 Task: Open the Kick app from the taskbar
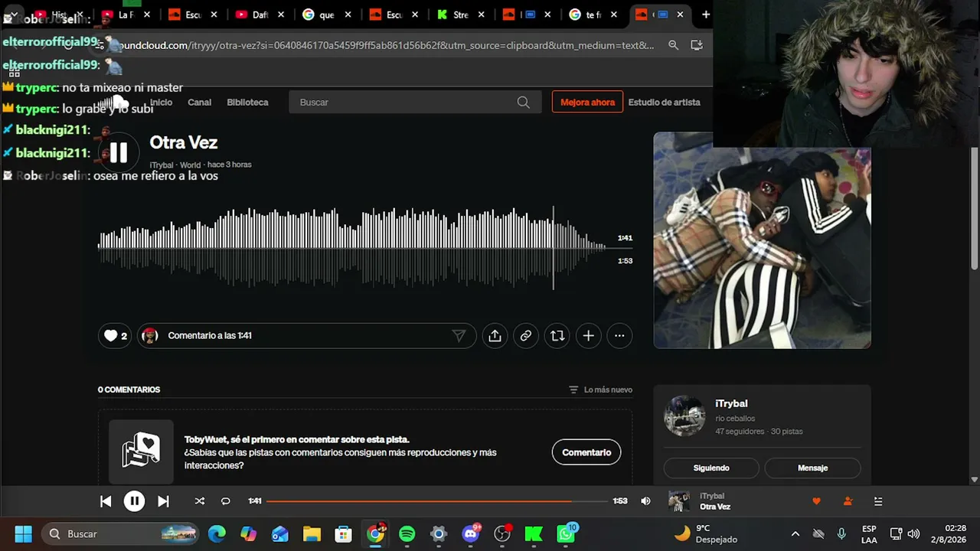534,533
